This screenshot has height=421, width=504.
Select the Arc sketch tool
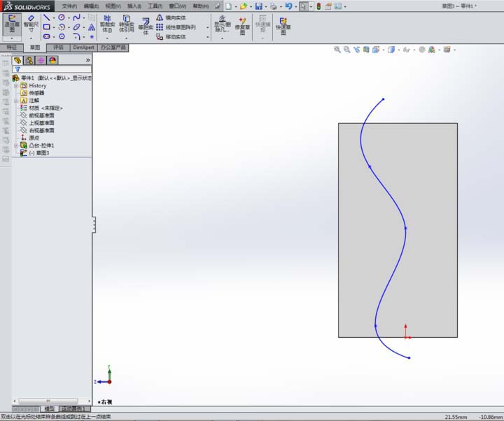point(62,27)
